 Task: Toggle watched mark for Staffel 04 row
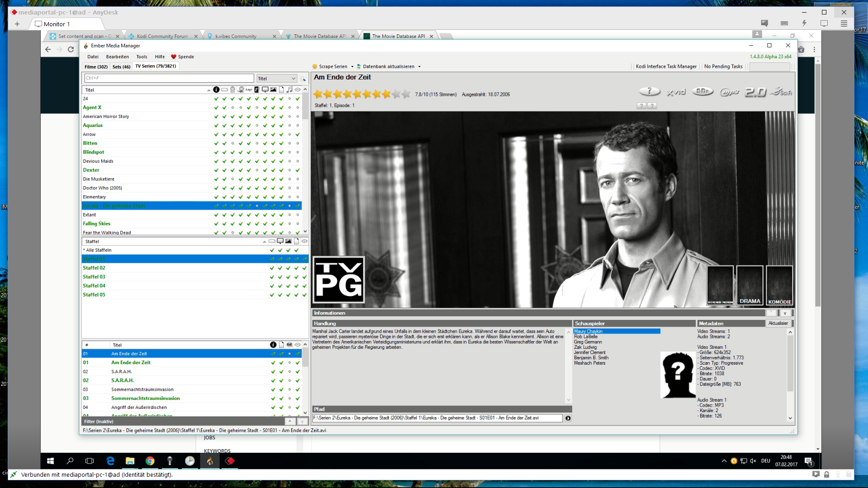pyautogui.click(x=305, y=286)
